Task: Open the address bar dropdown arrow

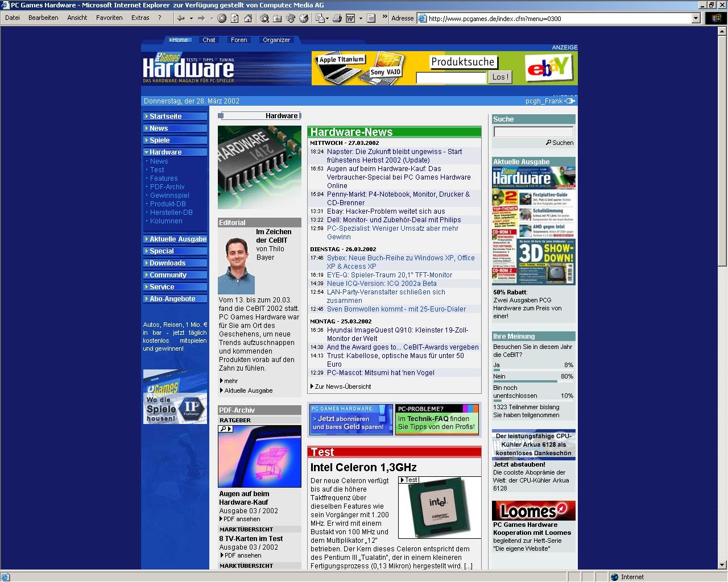Action: pyautogui.click(x=696, y=18)
